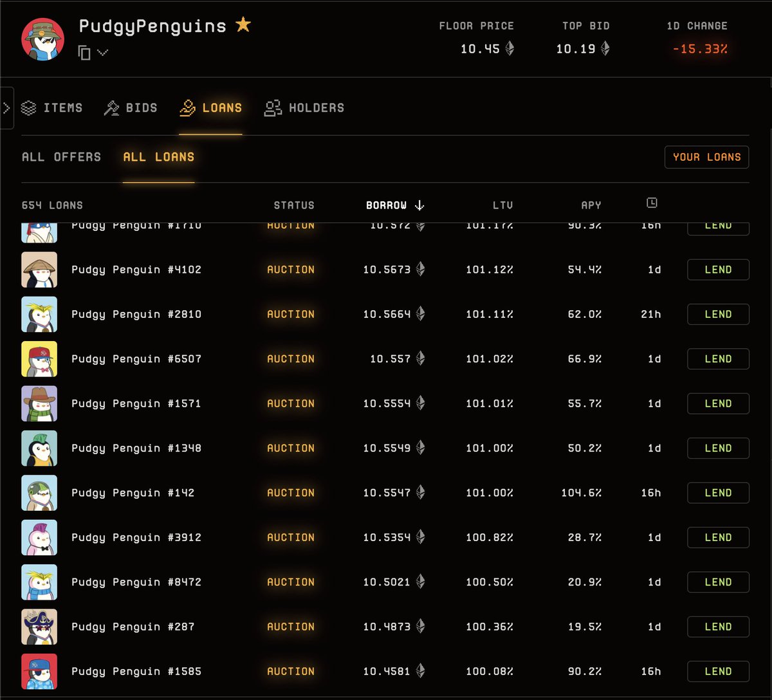
Task: View the Pudgy Penguin #3912 image
Action: [39, 537]
